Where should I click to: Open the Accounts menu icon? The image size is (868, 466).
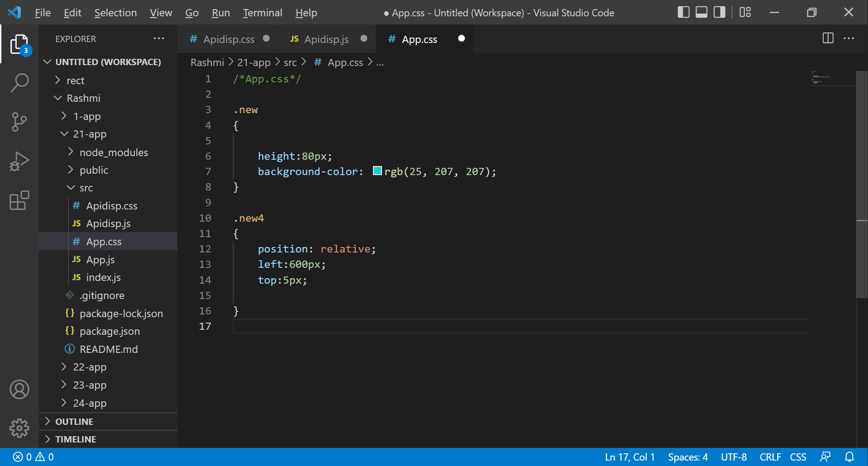19,390
